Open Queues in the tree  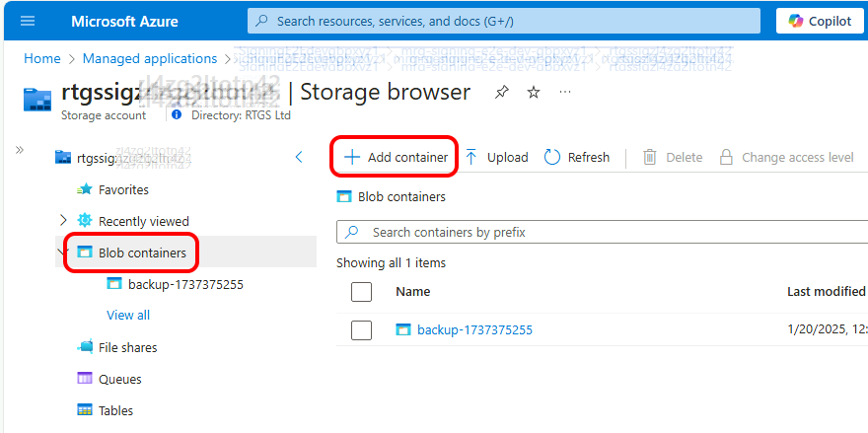click(x=119, y=380)
